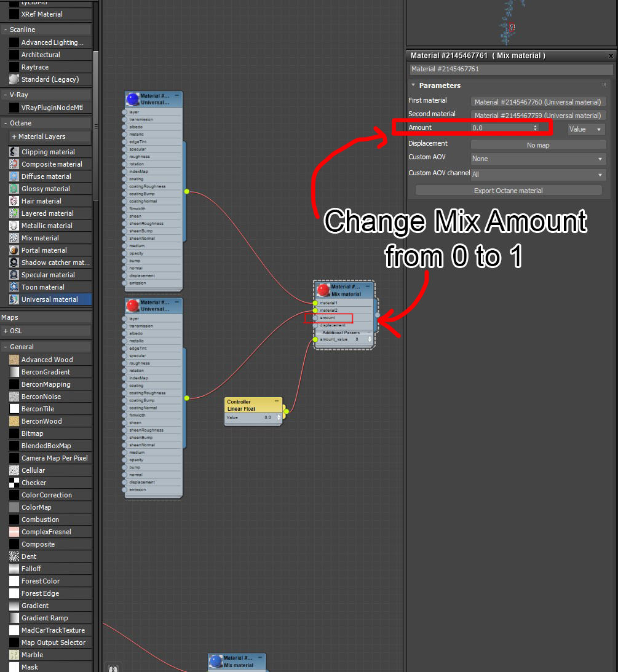Select the Shadow catcher material icon
Viewport: 618px width, 672px height.
pyautogui.click(x=14, y=263)
